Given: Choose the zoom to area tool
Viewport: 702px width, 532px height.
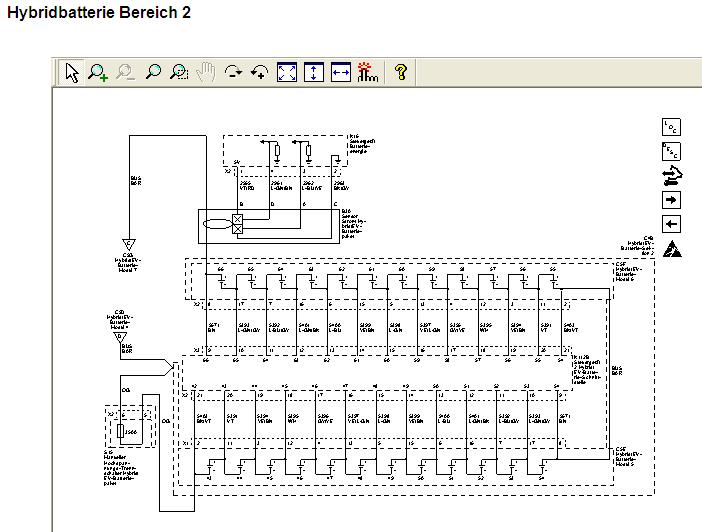Looking at the screenshot, I should 180,72.
